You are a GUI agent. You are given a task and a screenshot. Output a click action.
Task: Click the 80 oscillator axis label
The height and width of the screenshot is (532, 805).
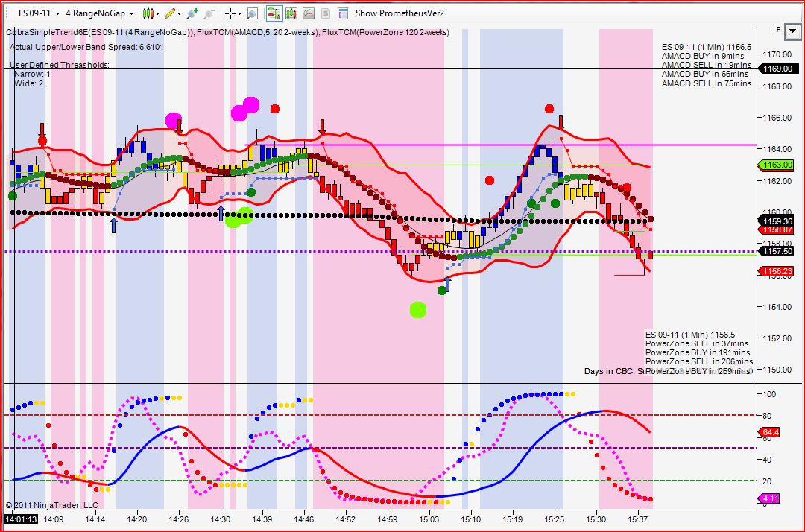[767, 416]
